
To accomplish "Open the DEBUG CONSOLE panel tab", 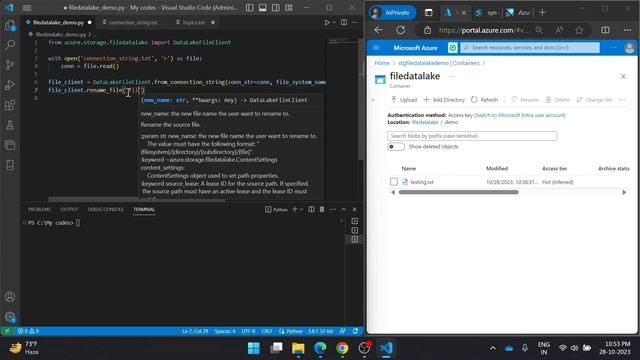I will (105, 209).
